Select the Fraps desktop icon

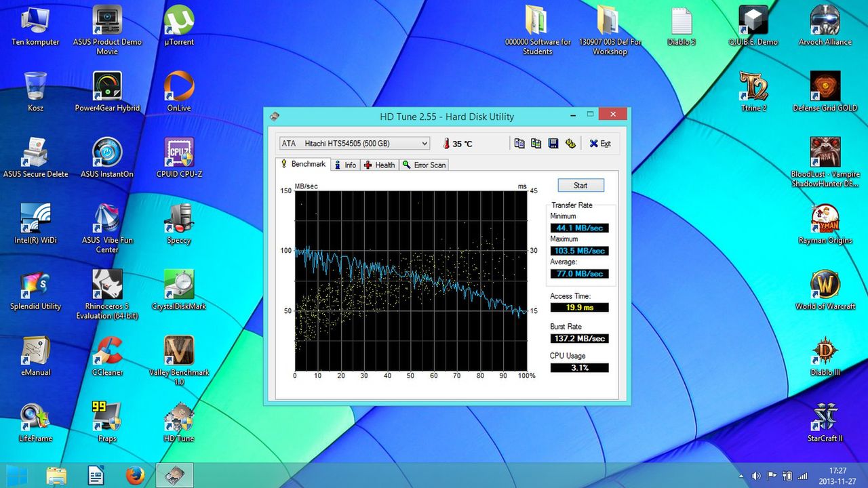[107, 422]
